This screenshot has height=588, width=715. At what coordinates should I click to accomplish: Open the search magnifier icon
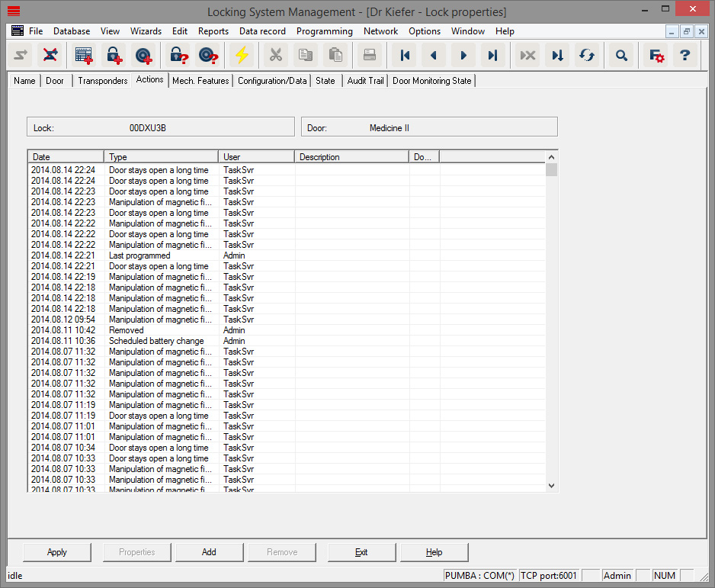coord(620,55)
